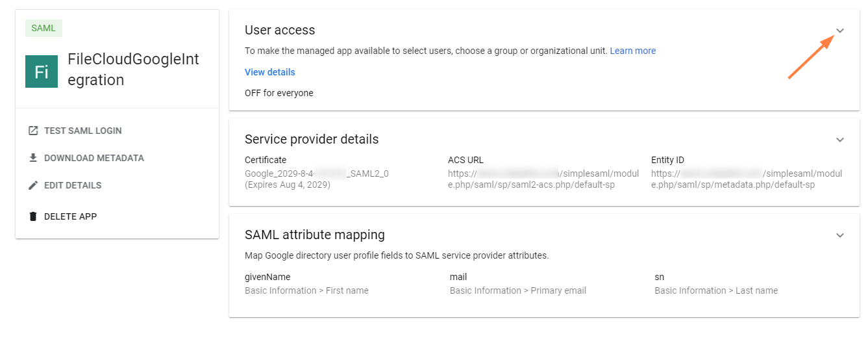This screenshot has height=360, width=868.
Task: Expand the SAML attribute mapping chevron
Action: click(x=839, y=235)
